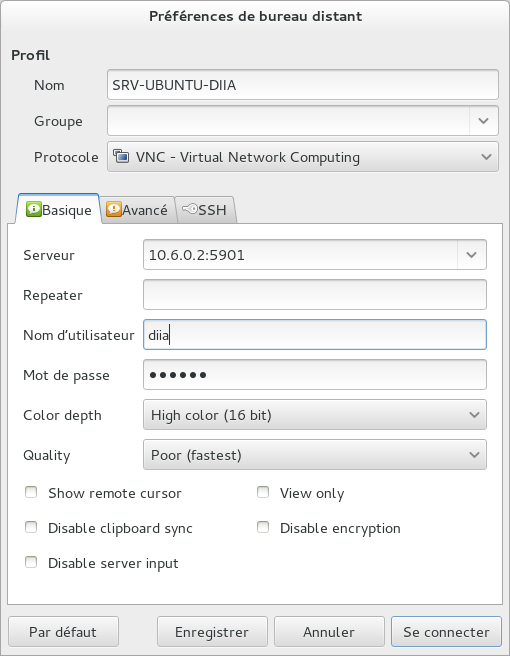The image size is (510, 656).
Task: Toggle the View only checkbox
Action: pyautogui.click(x=263, y=492)
